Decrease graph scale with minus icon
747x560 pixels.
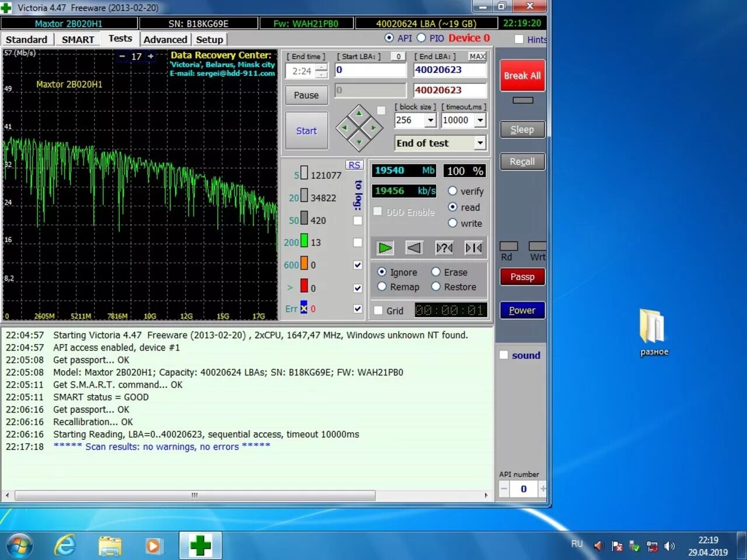pos(122,57)
